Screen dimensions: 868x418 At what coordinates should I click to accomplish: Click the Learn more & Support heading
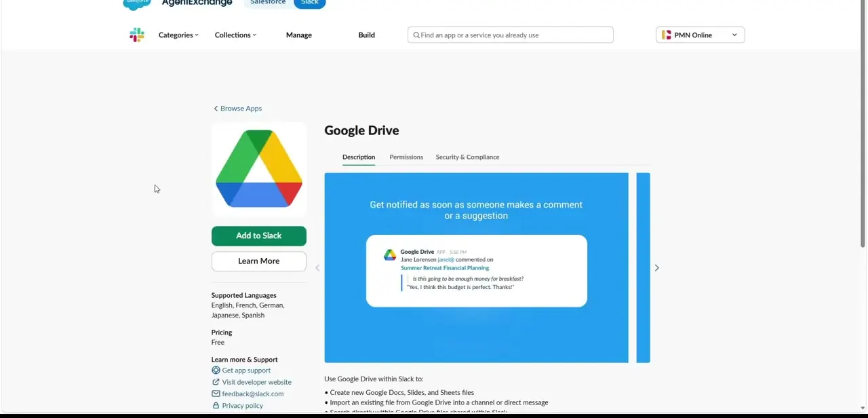[244, 360]
